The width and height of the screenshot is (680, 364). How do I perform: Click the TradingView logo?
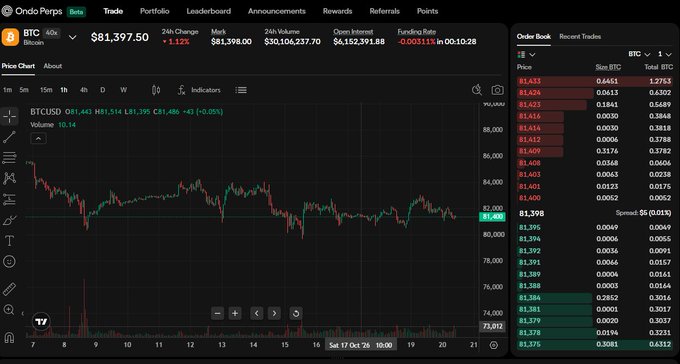click(41, 322)
